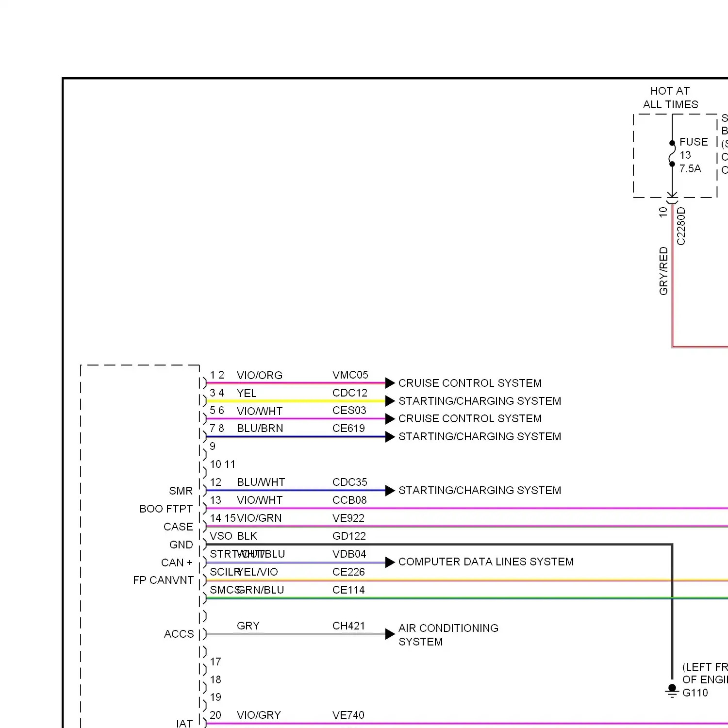Click CRUISE CONTROL SYSTEM on the CES03 line
The image size is (728, 728).
[x=470, y=418]
